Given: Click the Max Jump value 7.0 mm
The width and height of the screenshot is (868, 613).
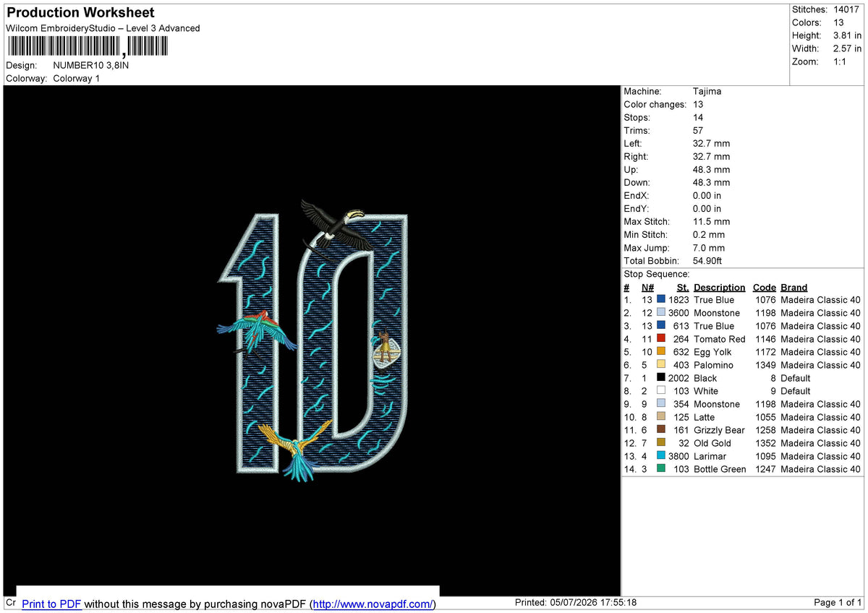Looking at the screenshot, I should (x=709, y=247).
